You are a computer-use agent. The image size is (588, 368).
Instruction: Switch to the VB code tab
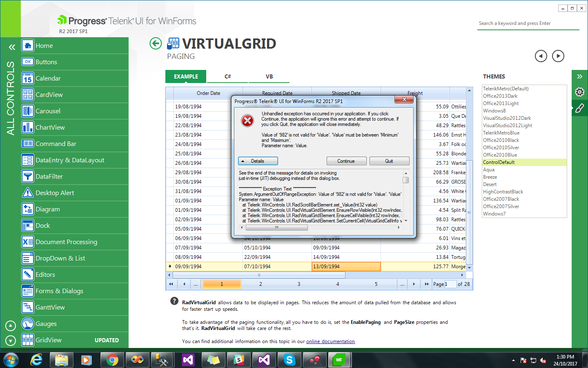coord(269,76)
